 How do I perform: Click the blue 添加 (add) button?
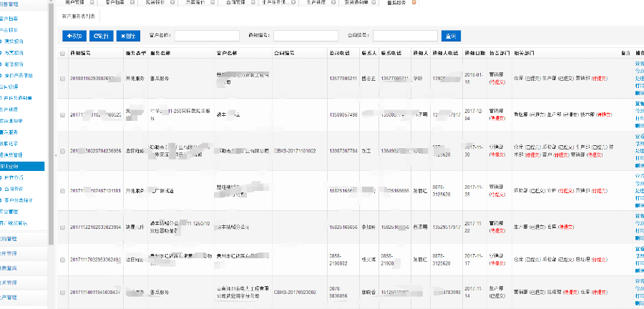(x=74, y=36)
